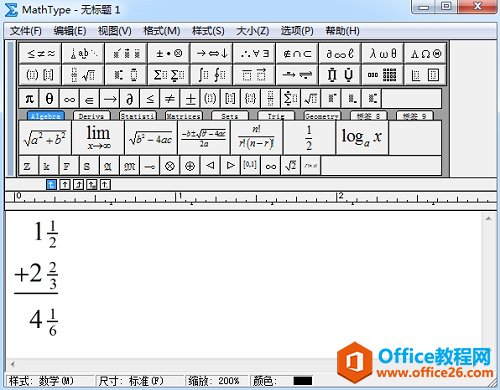Open products and set theory templates palette
Image resolution: width=500 pixels, height=390 pixels.
click(340, 75)
